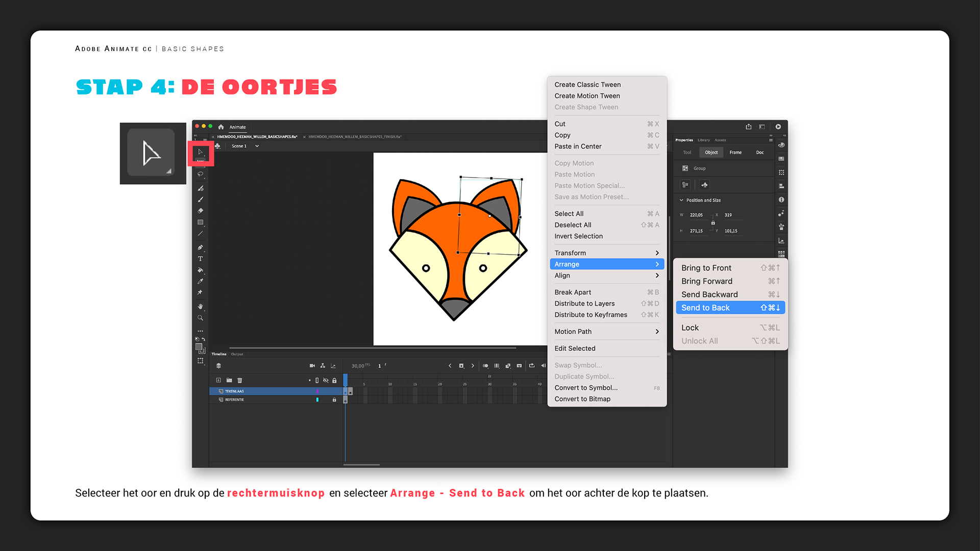Screen dimensions: 980x551
Task: Collapse the Position and Size section
Action: point(681,200)
